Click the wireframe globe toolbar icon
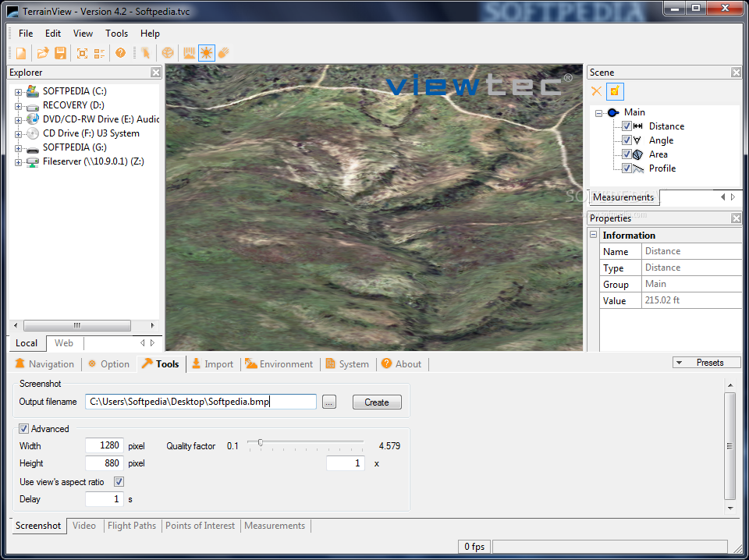Image resolution: width=749 pixels, height=560 pixels. [x=167, y=53]
